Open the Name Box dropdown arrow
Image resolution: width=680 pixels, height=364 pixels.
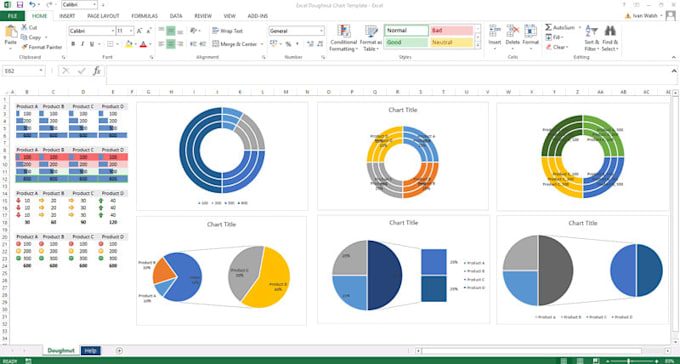(41, 71)
